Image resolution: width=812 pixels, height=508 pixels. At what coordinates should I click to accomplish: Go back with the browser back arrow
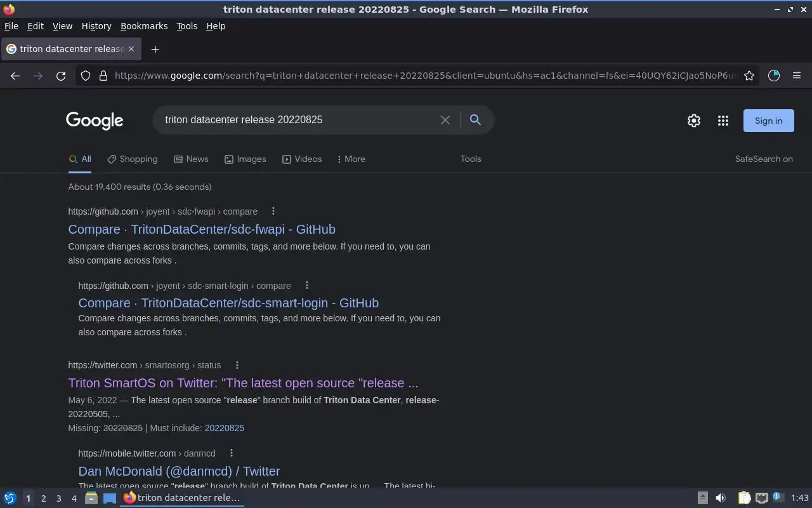point(15,76)
